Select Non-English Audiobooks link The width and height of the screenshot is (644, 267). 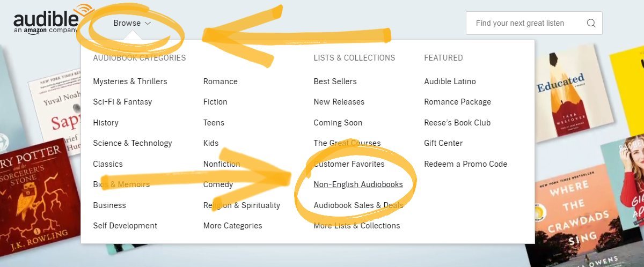(x=358, y=184)
